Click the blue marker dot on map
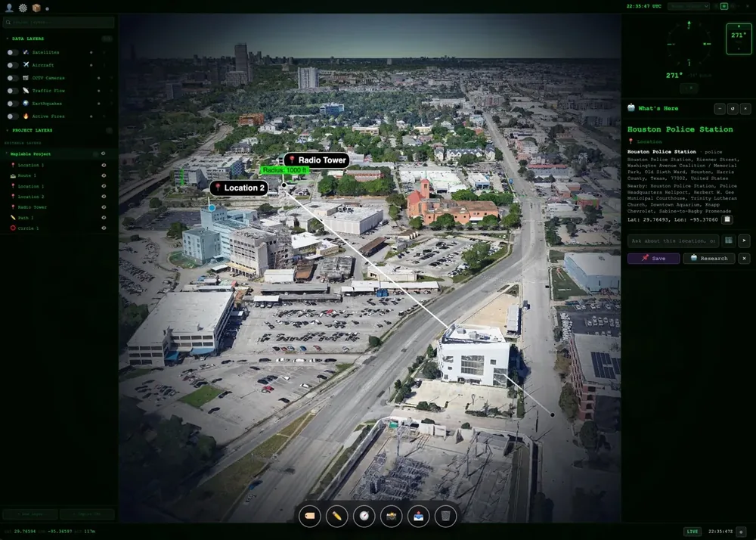This screenshot has height=540, width=756. [x=212, y=208]
